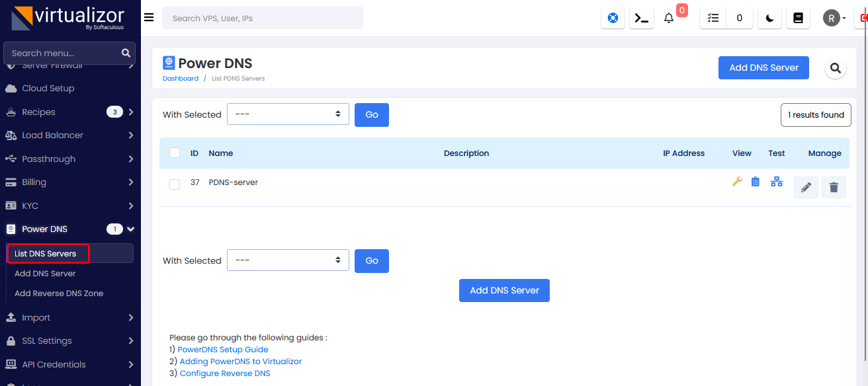Open the PowerDNS Setup Guide link
Image resolution: width=868 pixels, height=386 pixels.
(x=223, y=350)
